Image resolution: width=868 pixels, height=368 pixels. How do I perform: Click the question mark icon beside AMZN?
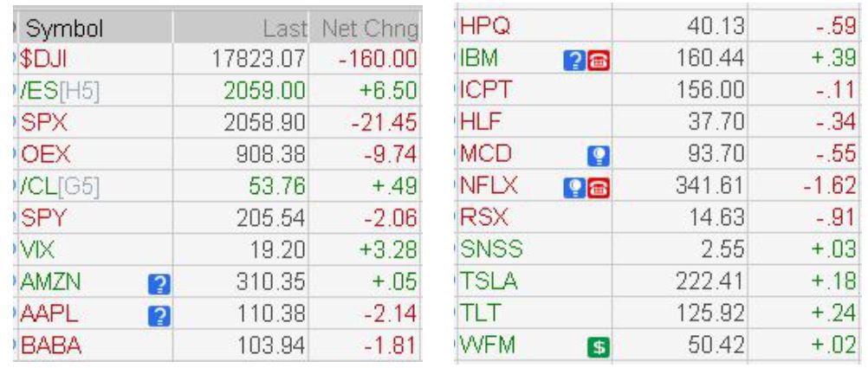coord(159,285)
